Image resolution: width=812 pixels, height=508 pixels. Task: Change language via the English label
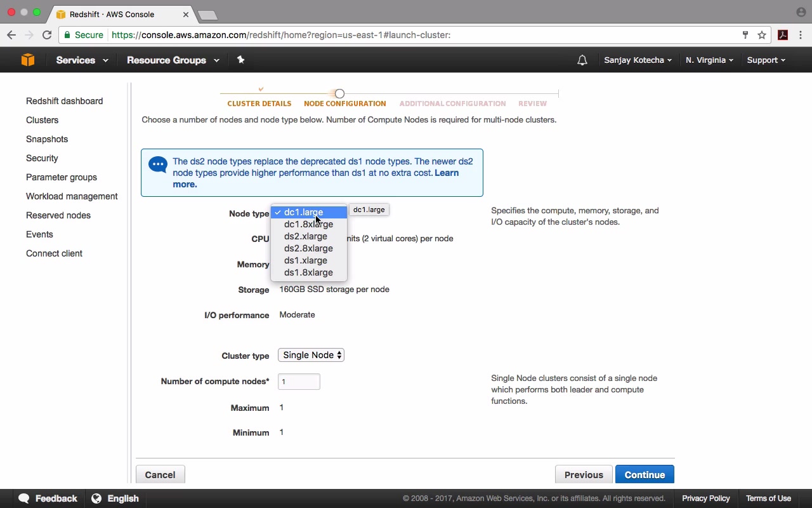(123, 498)
